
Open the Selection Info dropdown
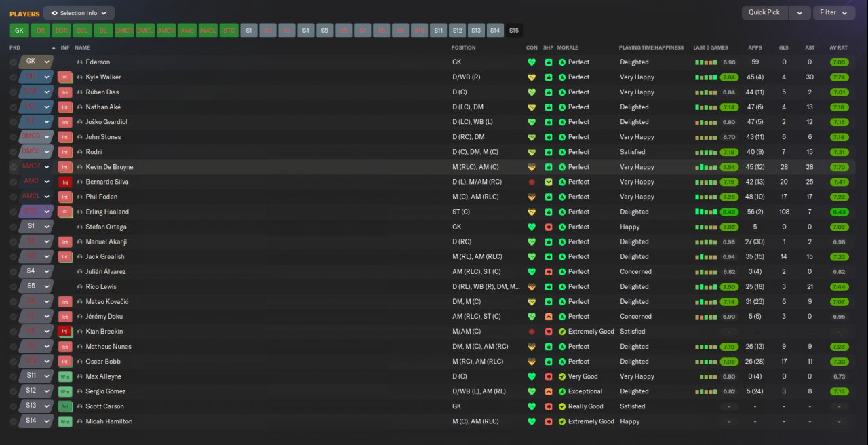pos(79,13)
